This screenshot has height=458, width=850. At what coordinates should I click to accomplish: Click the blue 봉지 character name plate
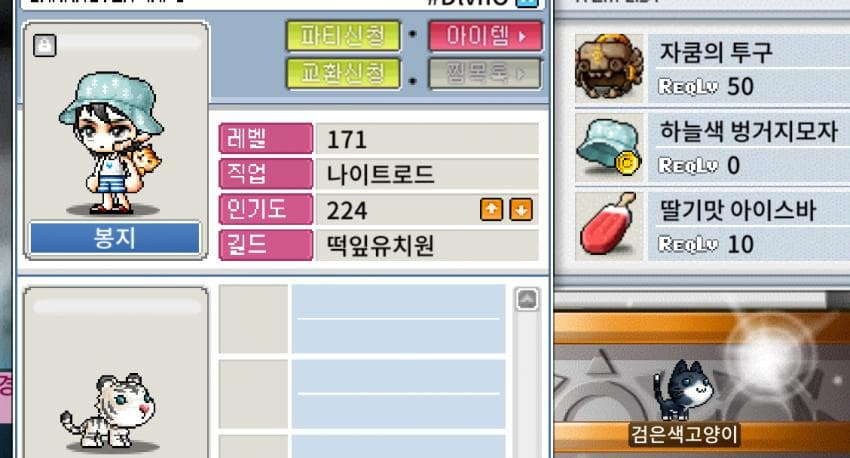point(115,238)
